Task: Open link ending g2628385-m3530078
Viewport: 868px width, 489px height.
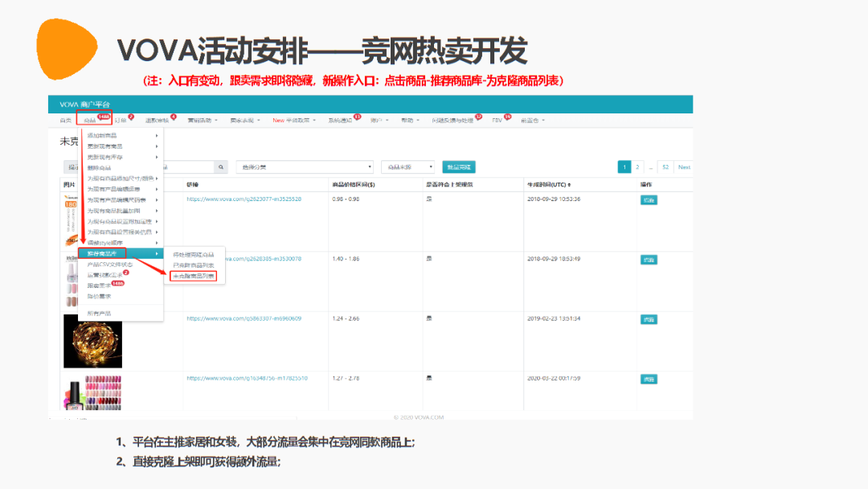Action: pyautogui.click(x=264, y=259)
